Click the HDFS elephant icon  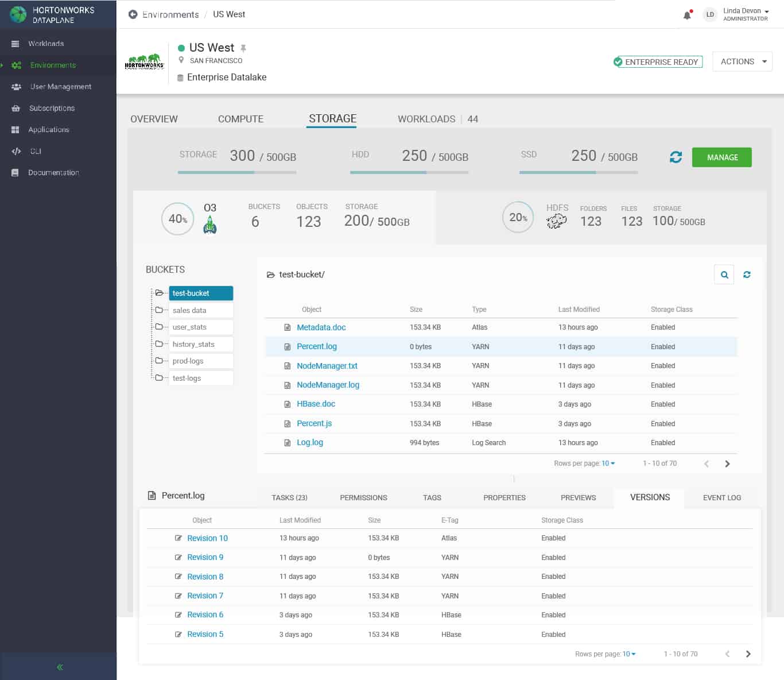click(556, 221)
